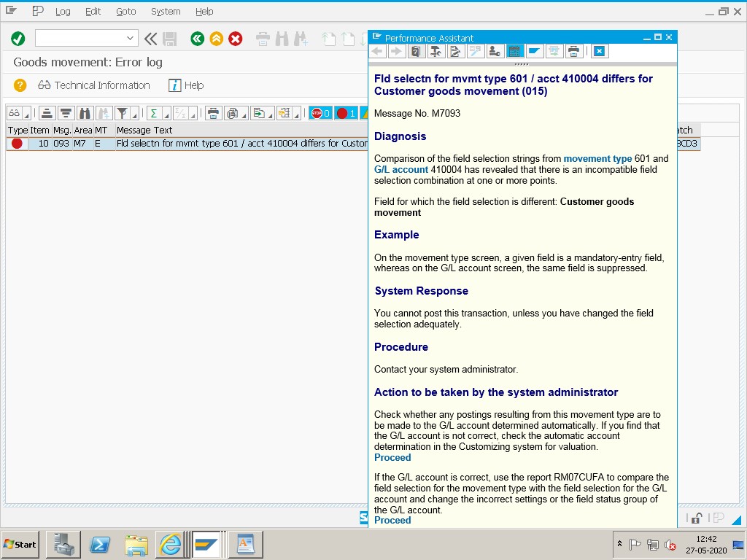Open File Explorer from the taskbar
The width and height of the screenshot is (747, 560).
(136, 544)
